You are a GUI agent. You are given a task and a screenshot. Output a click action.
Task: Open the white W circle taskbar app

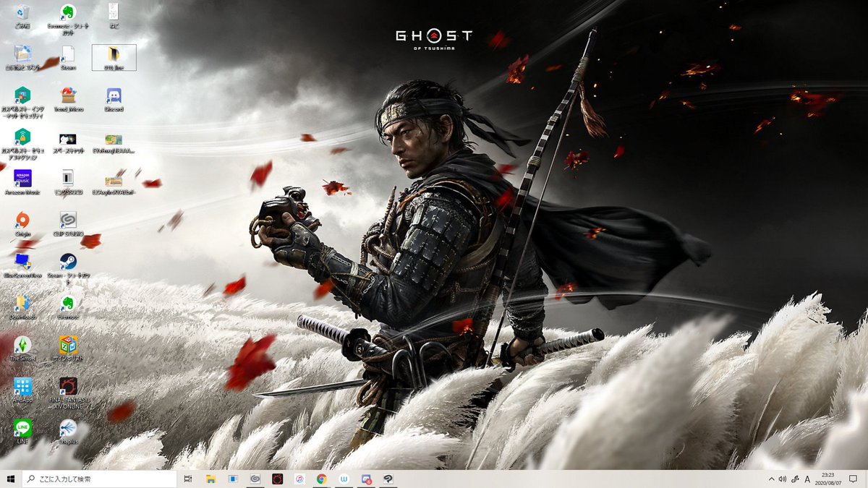(x=344, y=479)
